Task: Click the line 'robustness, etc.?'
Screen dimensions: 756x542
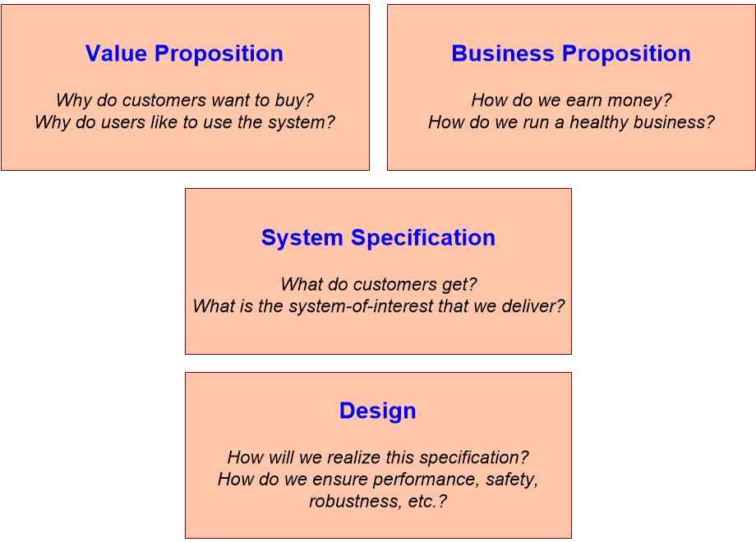Action: pos(378,500)
